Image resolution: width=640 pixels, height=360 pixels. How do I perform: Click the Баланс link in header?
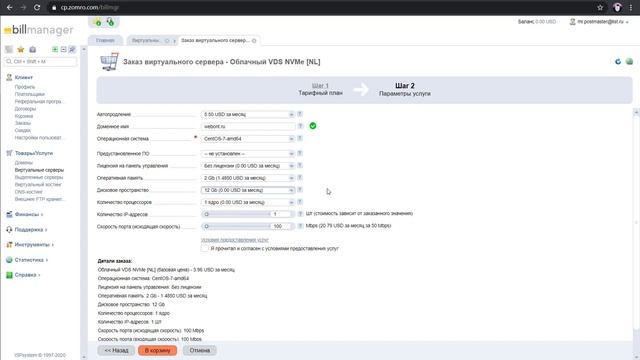click(x=537, y=22)
